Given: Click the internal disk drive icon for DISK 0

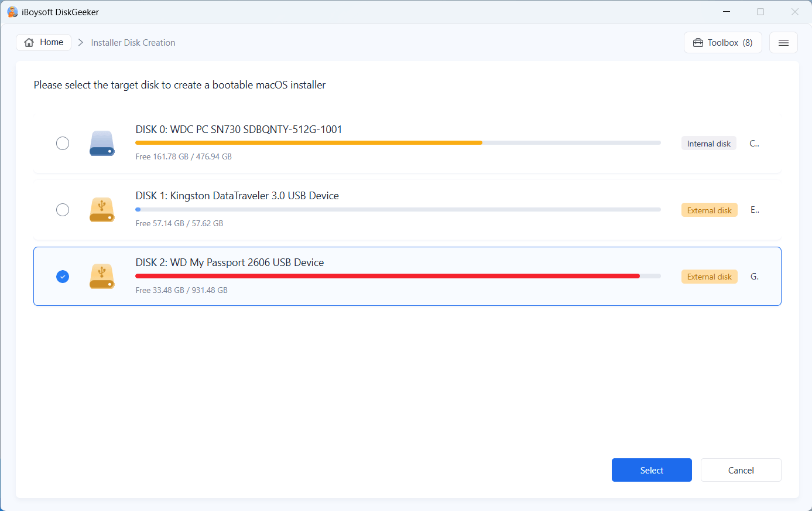Looking at the screenshot, I should click(x=102, y=143).
